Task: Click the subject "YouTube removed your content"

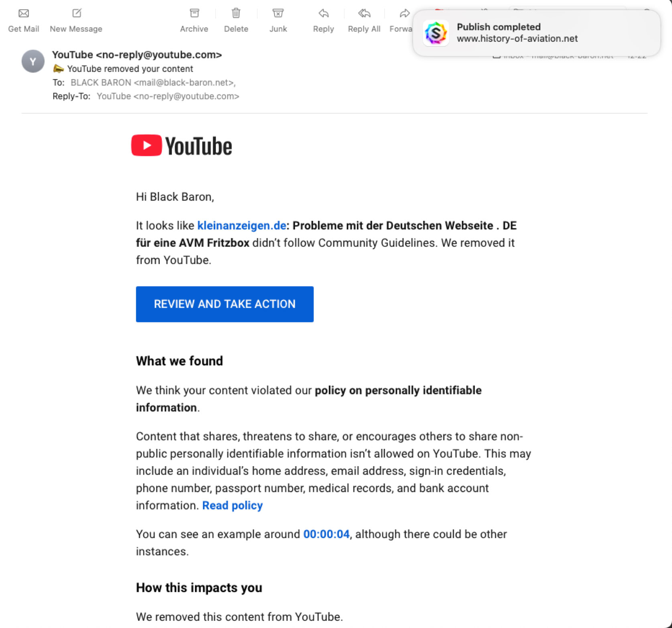Action: coord(130,69)
